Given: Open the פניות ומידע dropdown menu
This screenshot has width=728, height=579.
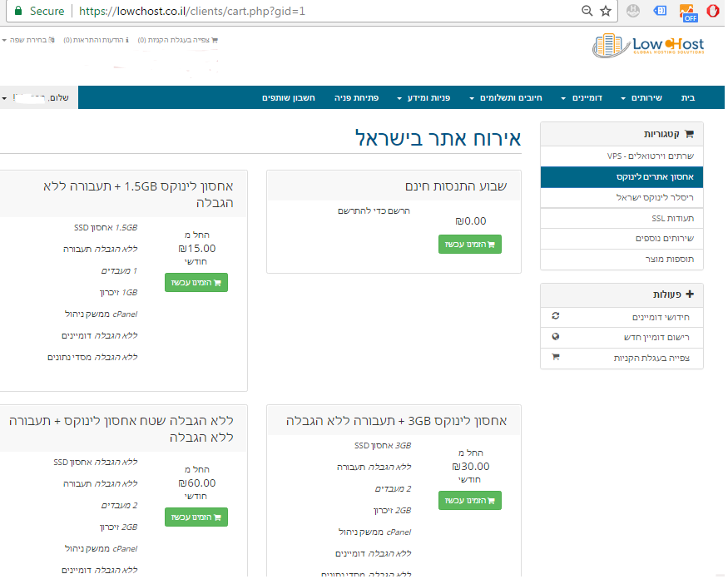Looking at the screenshot, I should (424, 98).
